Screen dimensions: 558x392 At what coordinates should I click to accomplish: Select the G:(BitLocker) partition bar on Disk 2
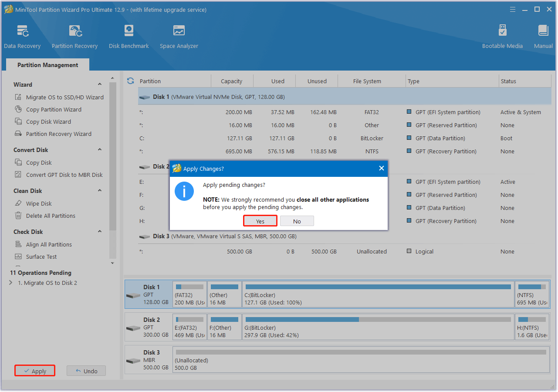tap(378, 327)
